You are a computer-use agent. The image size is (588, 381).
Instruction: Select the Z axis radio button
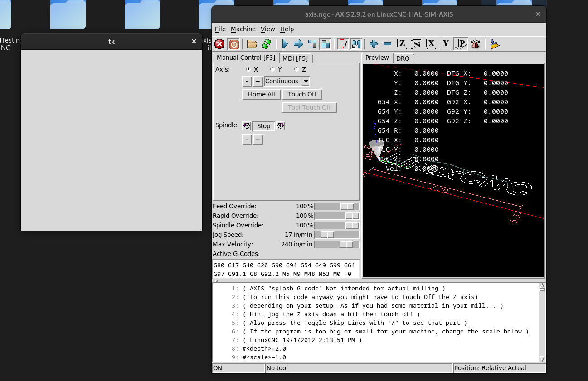point(296,69)
